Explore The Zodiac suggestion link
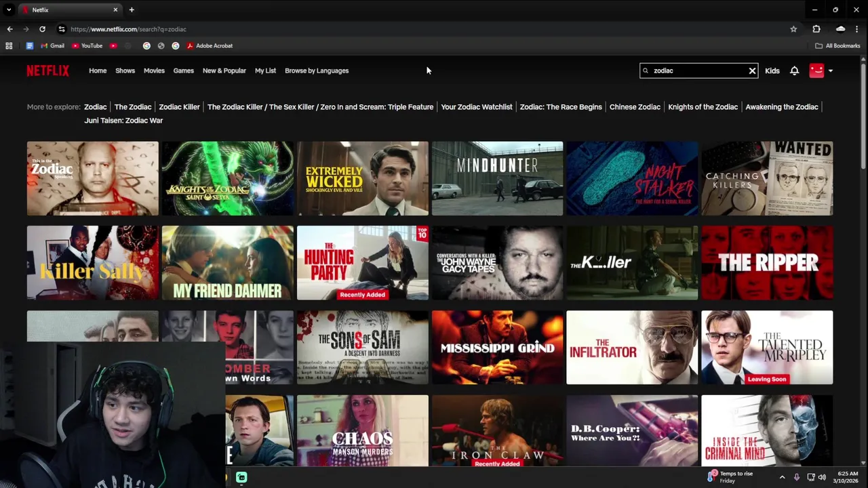Screen dimensions: 868x488 133,107
